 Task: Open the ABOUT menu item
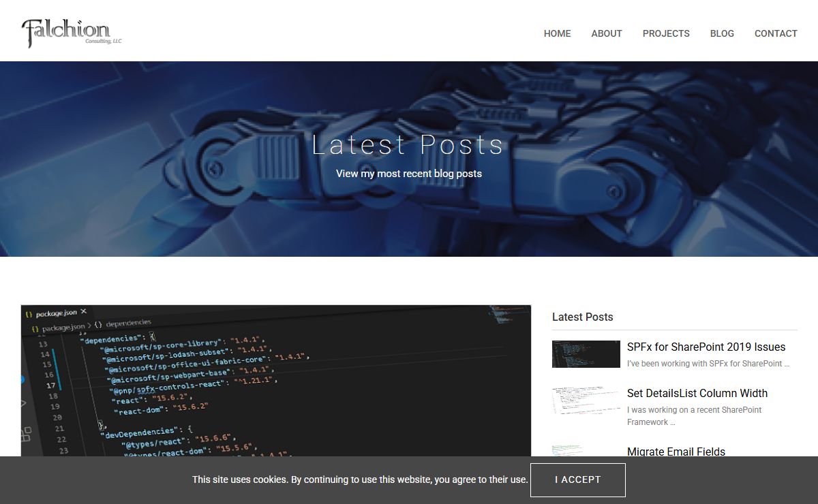point(606,33)
